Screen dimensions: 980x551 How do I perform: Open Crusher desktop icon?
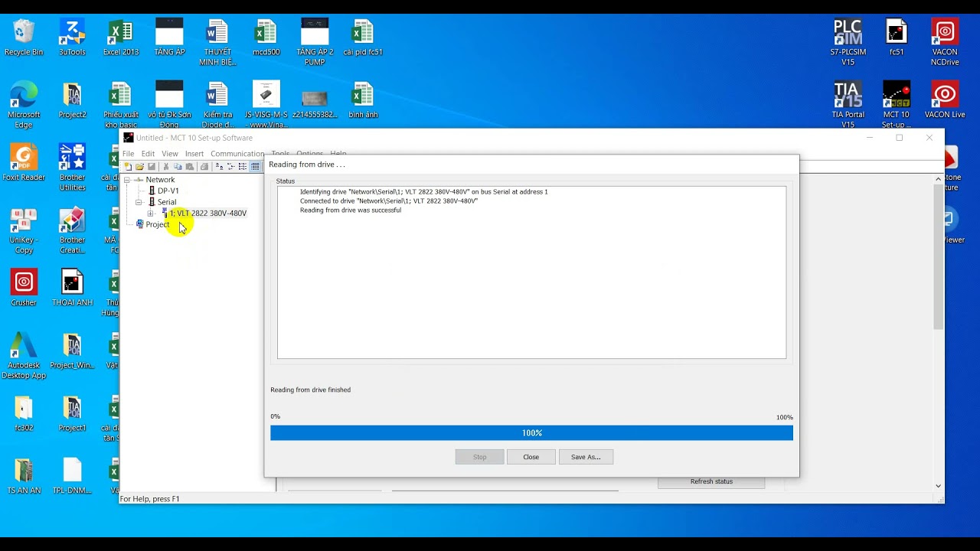(24, 288)
